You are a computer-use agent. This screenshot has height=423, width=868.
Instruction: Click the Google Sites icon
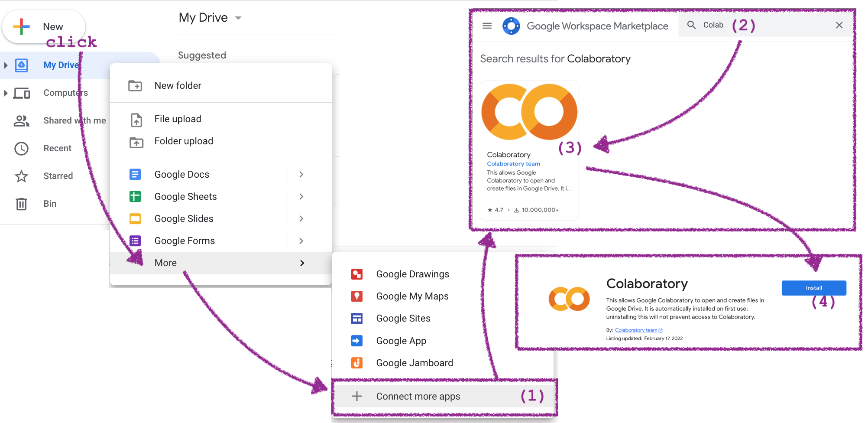357,318
